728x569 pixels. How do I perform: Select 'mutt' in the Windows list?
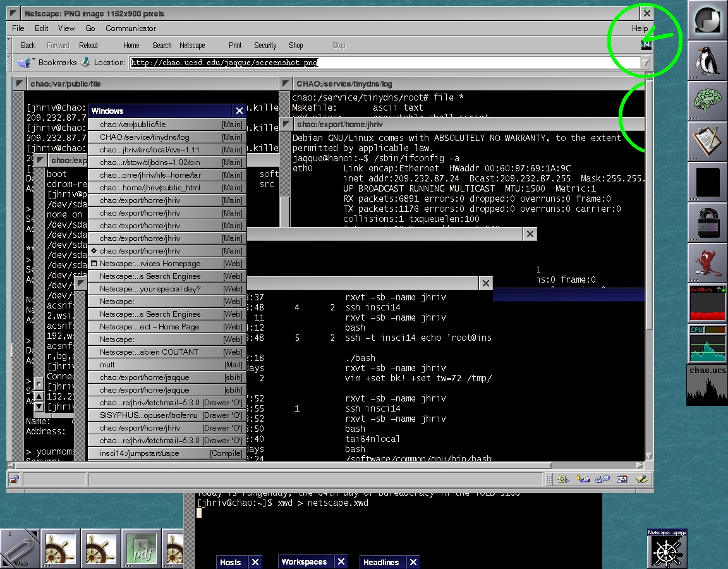(x=167, y=365)
